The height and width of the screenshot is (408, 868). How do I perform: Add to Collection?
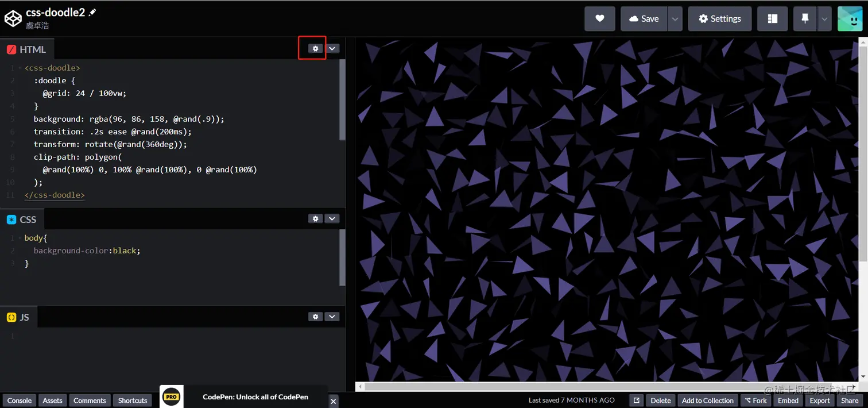708,401
